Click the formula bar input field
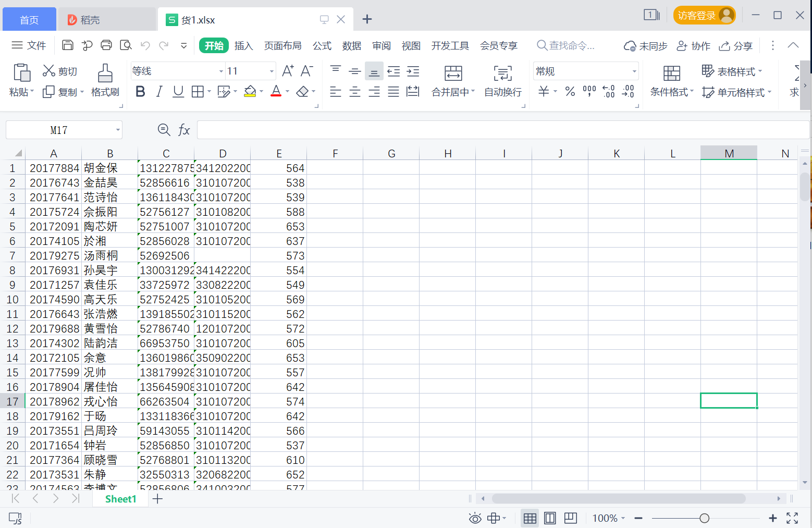812x528 pixels. (x=503, y=130)
